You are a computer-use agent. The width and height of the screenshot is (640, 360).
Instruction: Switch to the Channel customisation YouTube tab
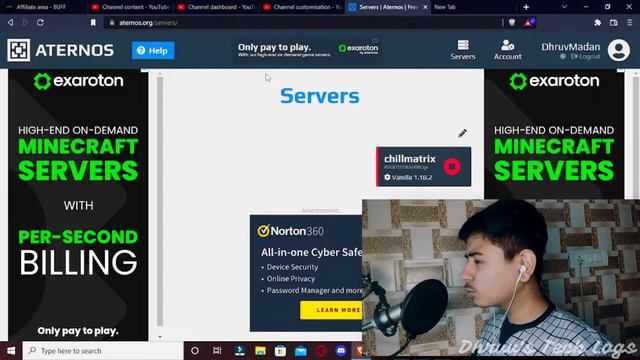301,7
